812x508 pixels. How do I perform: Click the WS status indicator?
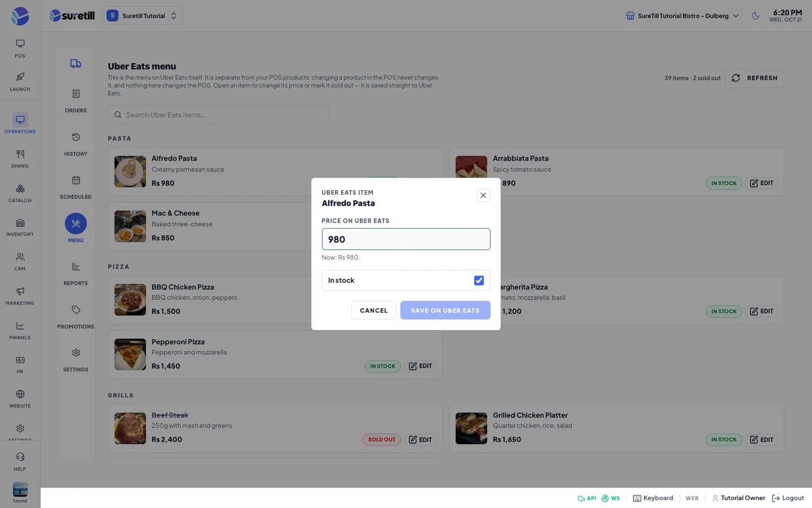click(610, 498)
